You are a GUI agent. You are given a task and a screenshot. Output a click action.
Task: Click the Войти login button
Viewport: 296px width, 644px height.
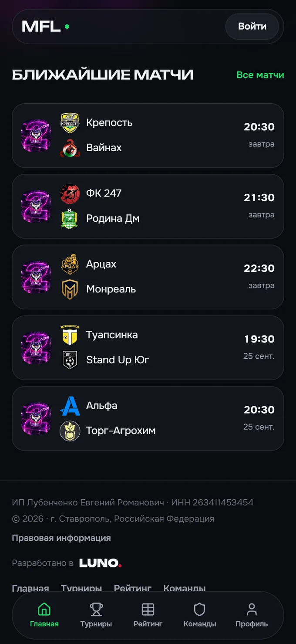tap(252, 26)
